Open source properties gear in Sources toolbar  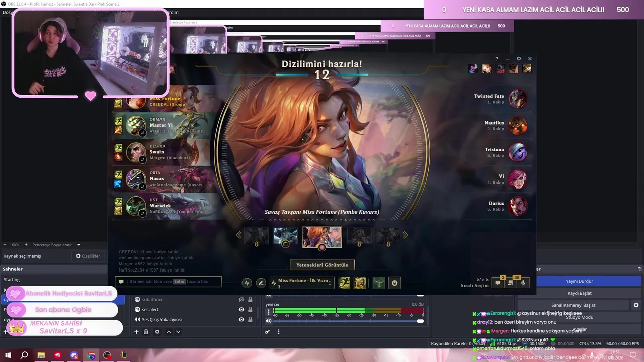click(x=157, y=332)
